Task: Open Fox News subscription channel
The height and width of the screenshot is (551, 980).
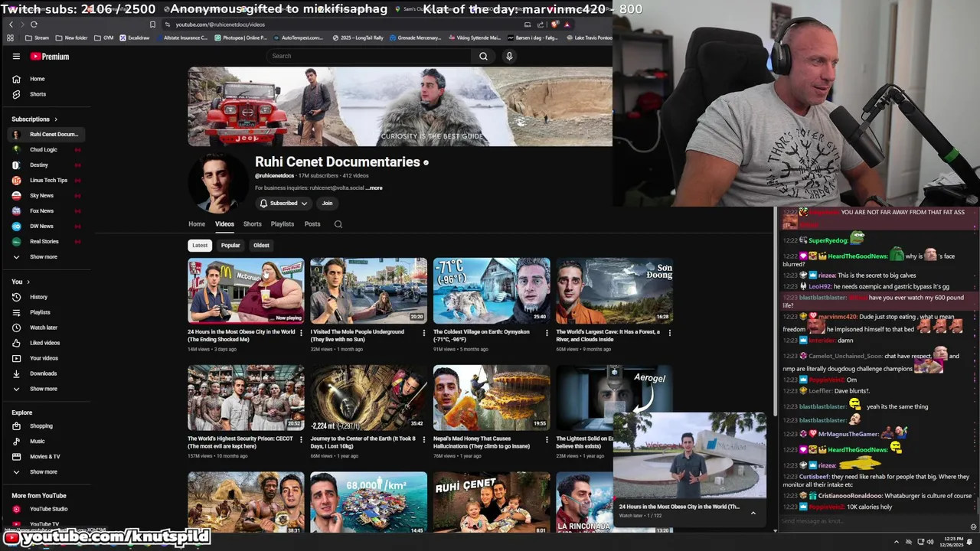Action: tap(46, 211)
